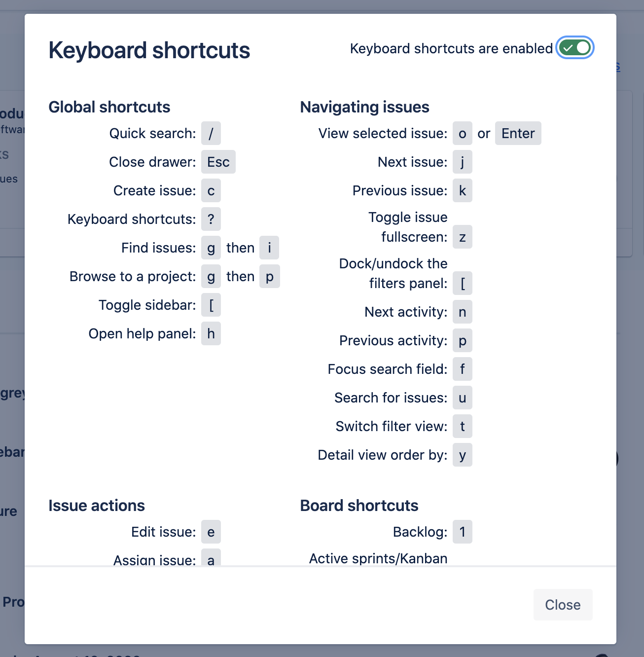This screenshot has width=644, height=657.
Task: Click the '?' badge for Keyboard shortcuts
Action: click(x=211, y=219)
